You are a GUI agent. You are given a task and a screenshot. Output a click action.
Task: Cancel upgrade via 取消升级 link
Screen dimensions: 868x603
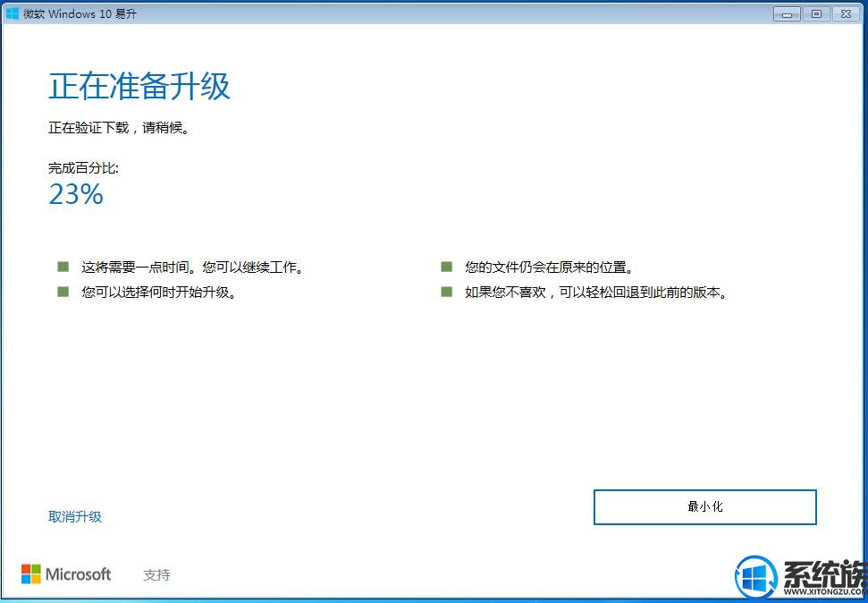click(75, 516)
